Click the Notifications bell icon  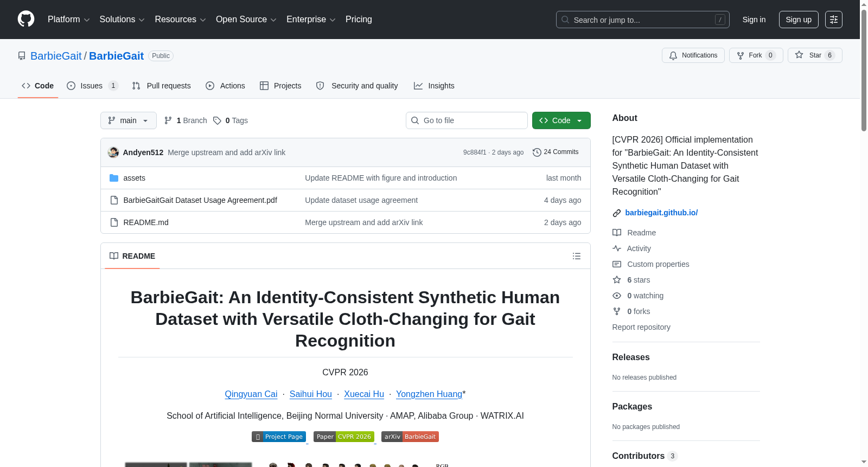tap(673, 55)
